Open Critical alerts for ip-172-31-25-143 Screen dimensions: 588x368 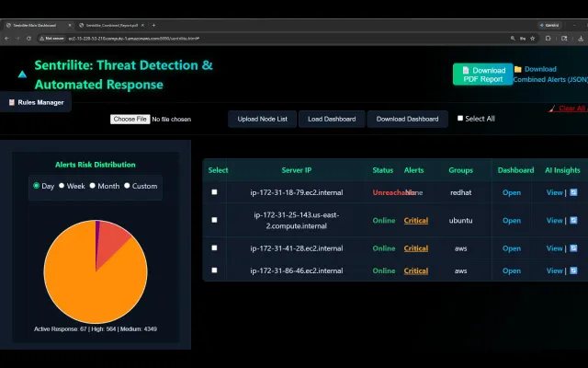click(x=416, y=221)
